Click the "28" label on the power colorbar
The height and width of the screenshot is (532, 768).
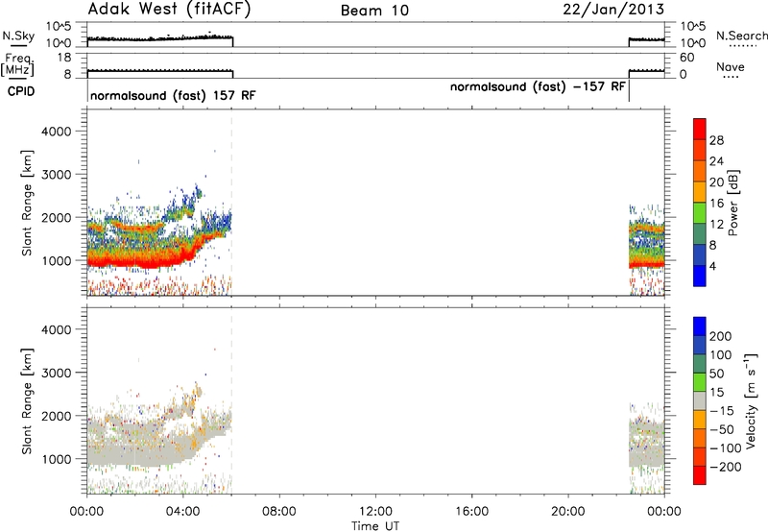pos(716,140)
